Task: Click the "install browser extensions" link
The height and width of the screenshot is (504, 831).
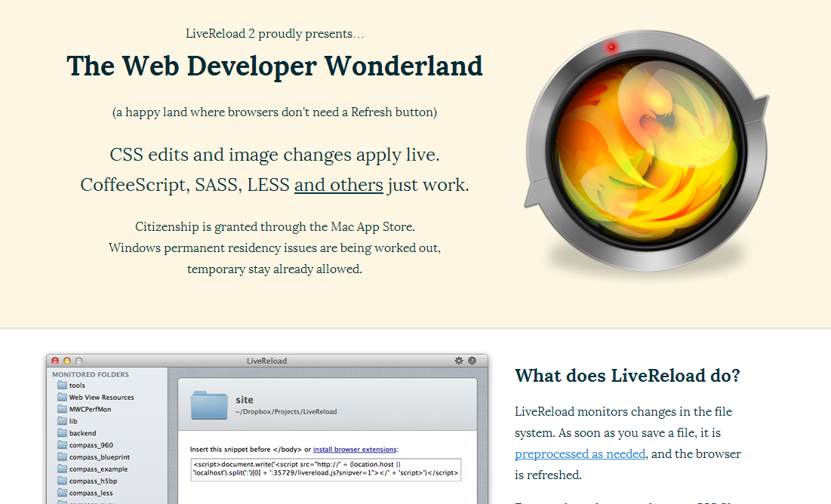Action: pos(355,450)
